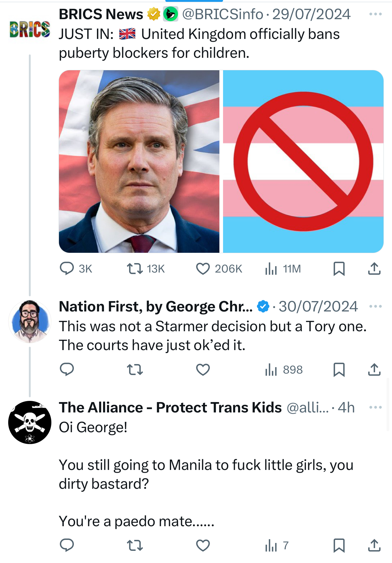Share The Alliance reply via share icon
This screenshot has width=392, height=563.
374,545
